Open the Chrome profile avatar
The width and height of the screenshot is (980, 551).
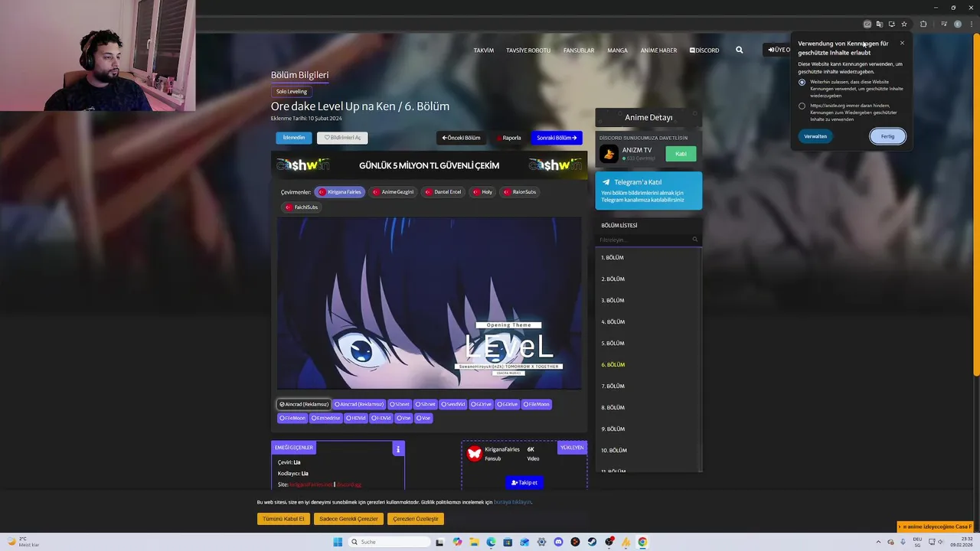tap(957, 24)
